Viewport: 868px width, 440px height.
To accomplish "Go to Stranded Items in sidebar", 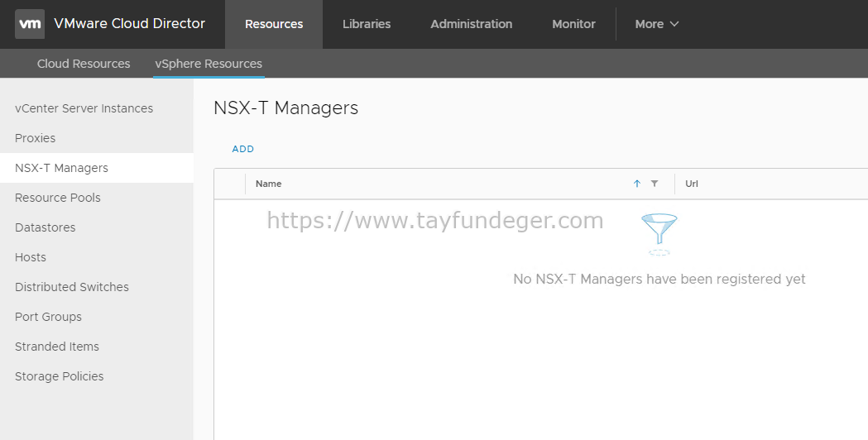I will [57, 347].
